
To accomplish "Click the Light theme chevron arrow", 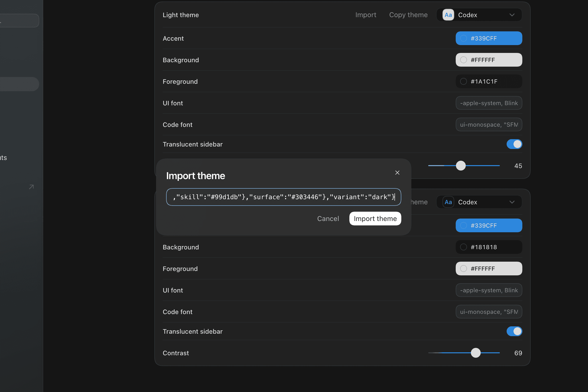I will pos(512,15).
